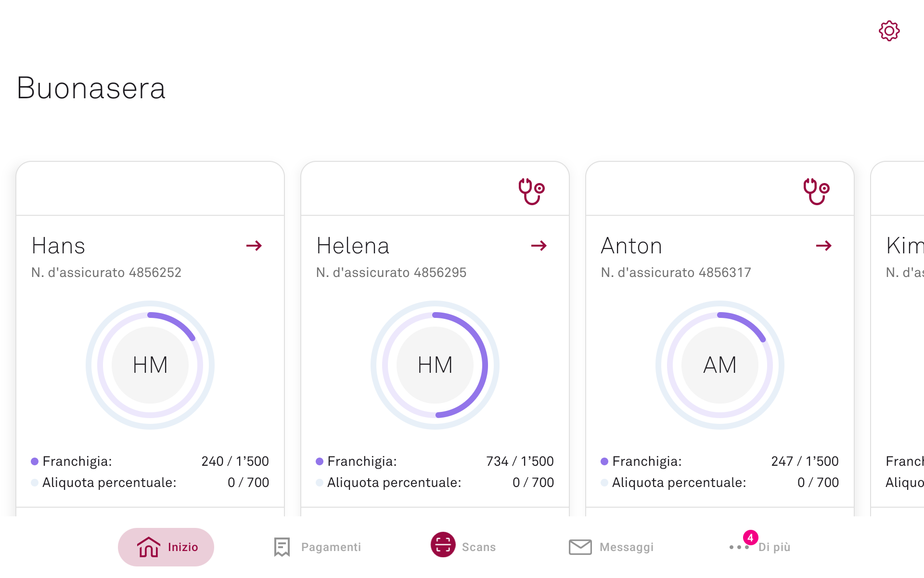Screen dimensions: 924x578
Task: Tap the Inizio house icon
Action: [148, 547]
